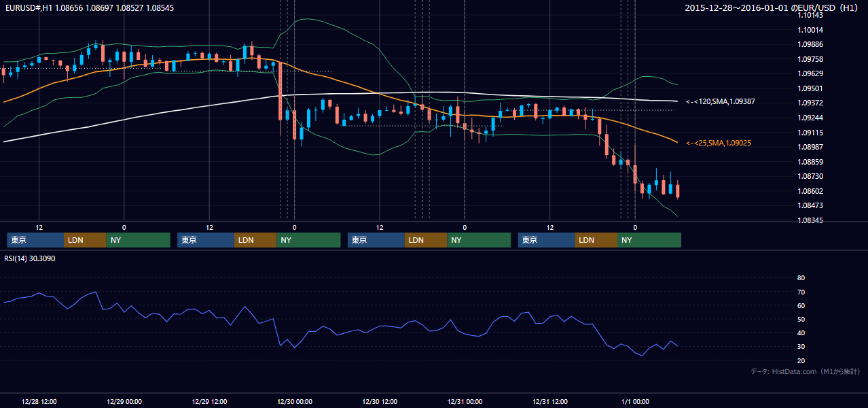This screenshot has height=408, width=868.
Task: Click RSI scale level 70
Action: coord(801,292)
